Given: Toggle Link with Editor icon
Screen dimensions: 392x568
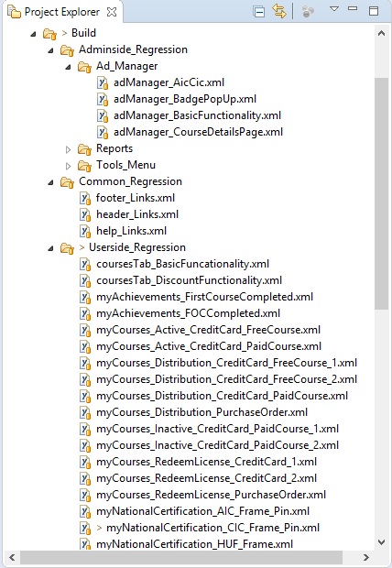Looking at the screenshot, I should (279, 11).
